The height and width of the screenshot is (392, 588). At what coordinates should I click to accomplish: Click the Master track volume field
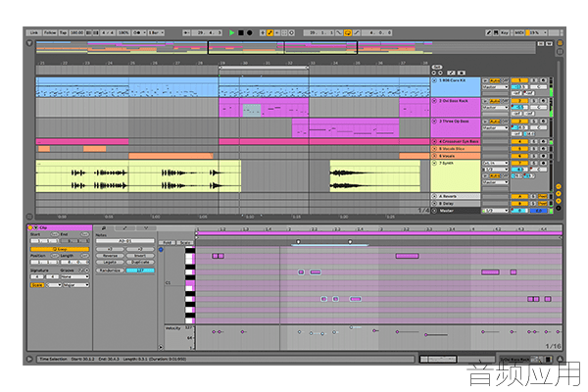pos(519,211)
